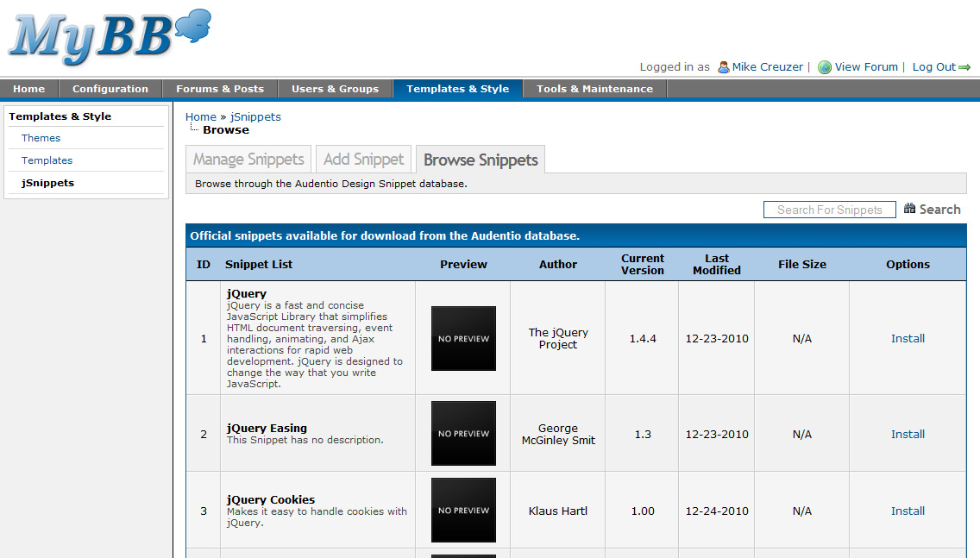Open Themes in the sidebar

pyautogui.click(x=41, y=138)
